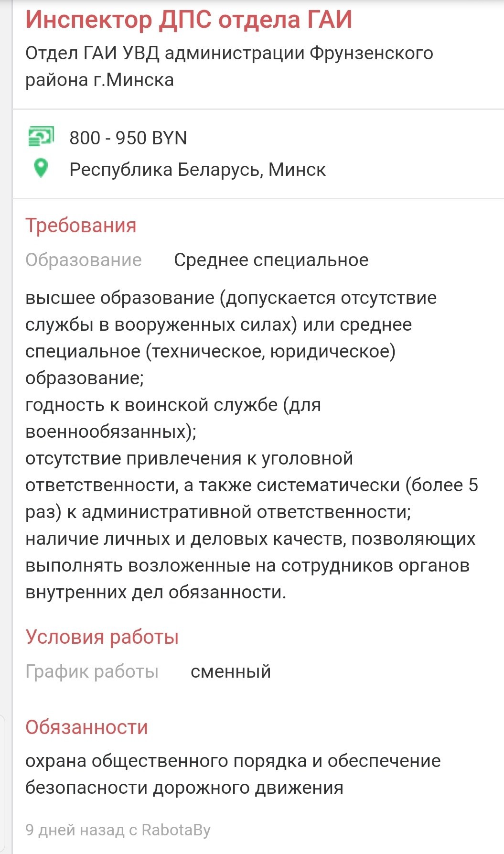This screenshot has width=504, height=854.
Task: Click the наличие личных и деловых качеств line
Action: point(250,565)
